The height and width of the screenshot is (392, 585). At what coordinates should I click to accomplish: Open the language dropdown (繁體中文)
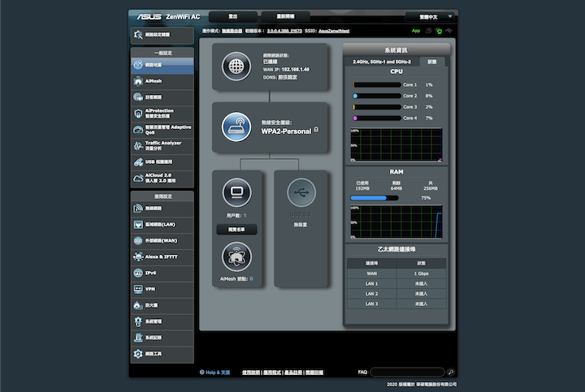(x=430, y=17)
